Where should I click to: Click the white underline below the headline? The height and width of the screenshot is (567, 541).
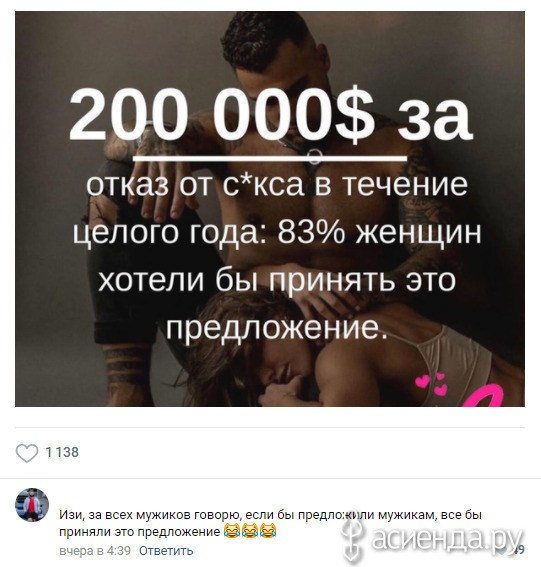click(x=270, y=158)
